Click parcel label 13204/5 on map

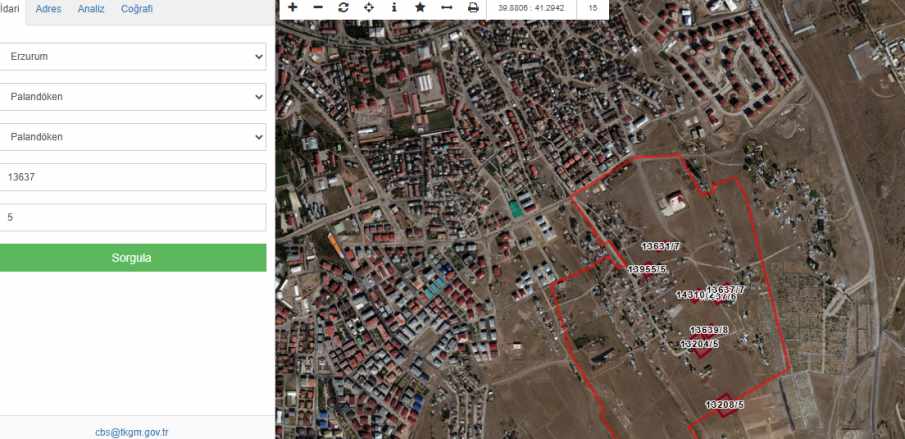tap(700, 344)
